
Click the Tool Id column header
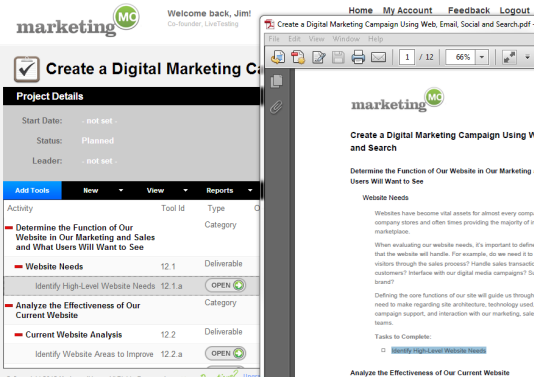point(173,208)
